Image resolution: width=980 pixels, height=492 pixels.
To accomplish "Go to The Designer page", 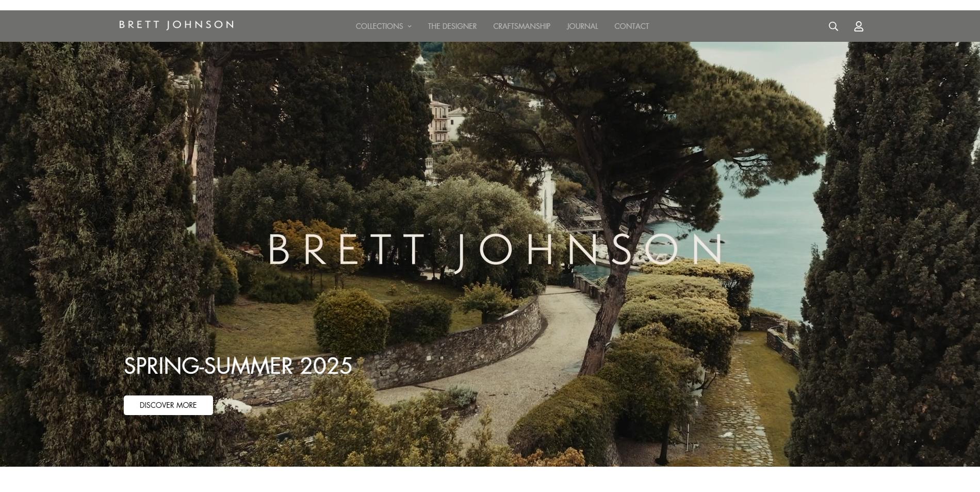I will coord(452,26).
